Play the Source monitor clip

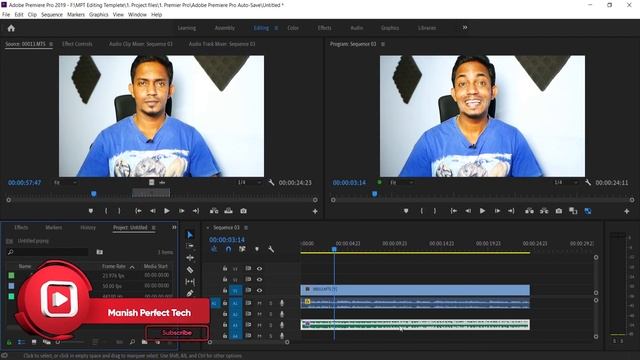tap(167, 211)
